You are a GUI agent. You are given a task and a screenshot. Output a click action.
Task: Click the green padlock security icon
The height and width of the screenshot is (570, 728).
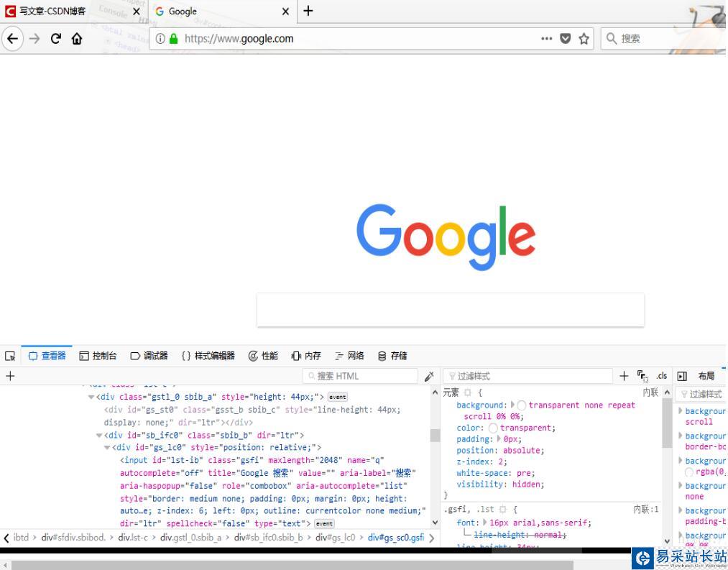(x=174, y=39)
